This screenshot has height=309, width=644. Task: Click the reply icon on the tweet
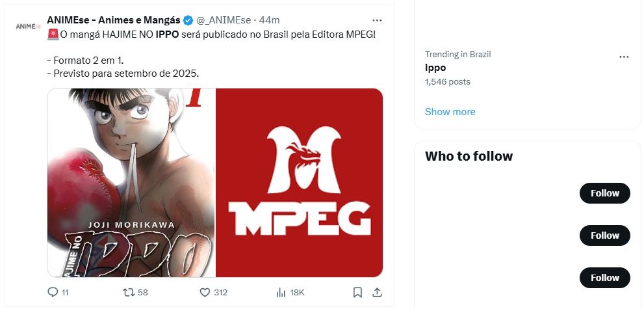click(53, 292)
